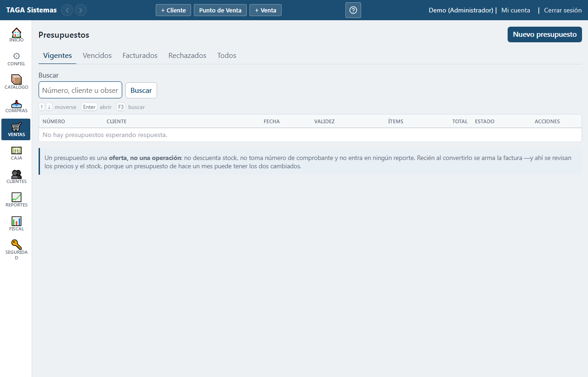Image resolution: width=588 pixels, height=377 pixels.
Task: Click the ÍTEMS column header
Action: click(396, 121)
